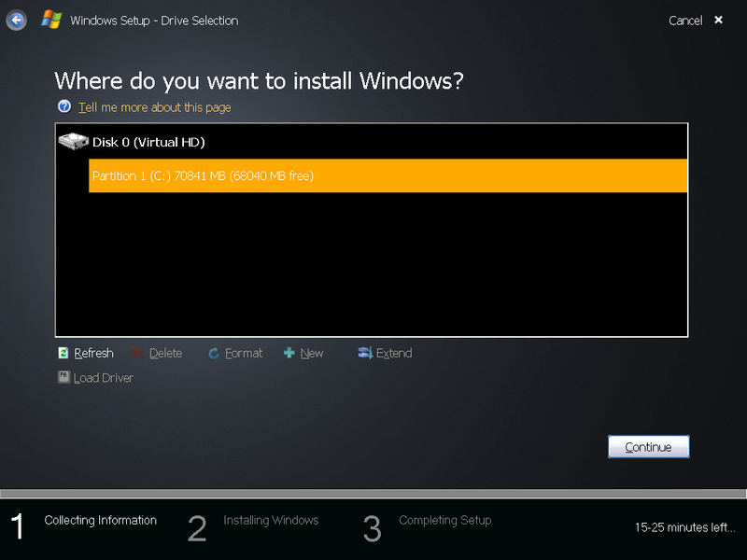The height and width of the screenshot is (560, 747).
Task: Select the Disk 0 hard drive icon
Action: pos(74,142)
